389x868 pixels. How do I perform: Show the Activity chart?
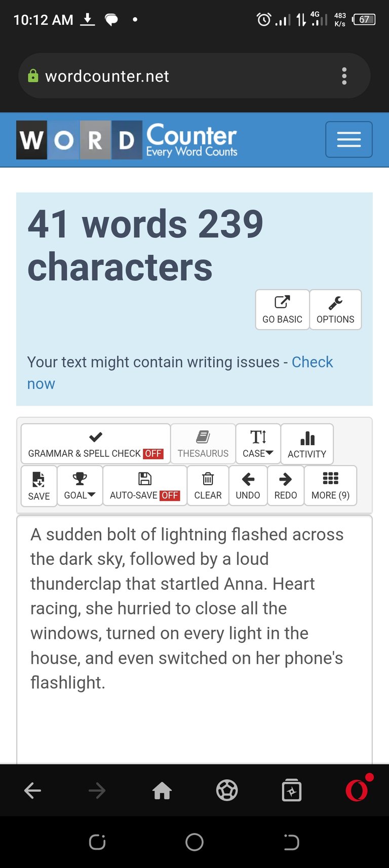point(307,444)
